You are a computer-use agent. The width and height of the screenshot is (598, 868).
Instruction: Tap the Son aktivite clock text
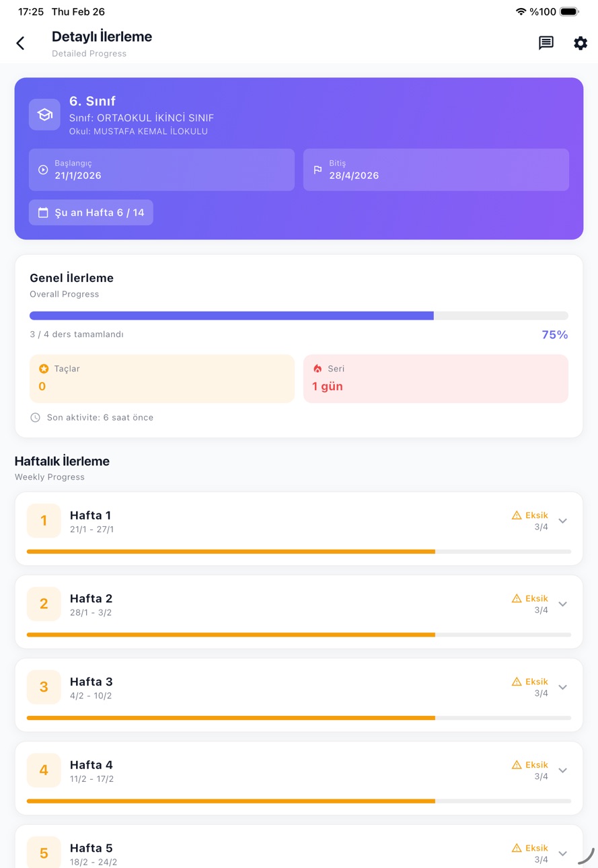(x=100, y=418)
